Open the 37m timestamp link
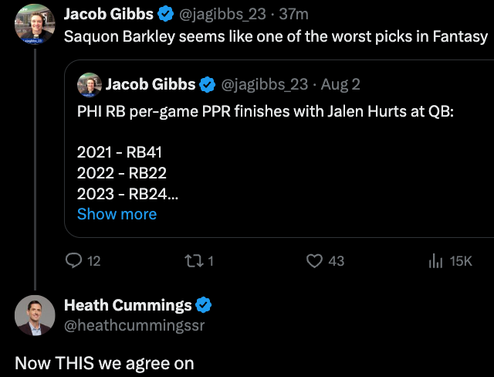The image size is (494, 377). [x=294, y=14]
